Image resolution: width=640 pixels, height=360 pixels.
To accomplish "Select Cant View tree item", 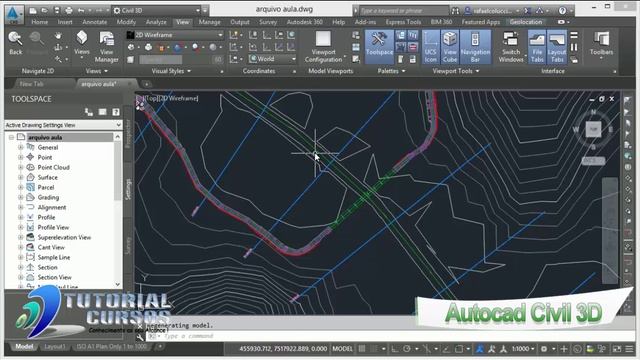I will coord(51,247).
